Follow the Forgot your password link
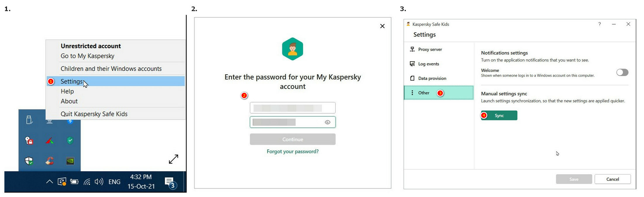The image size is (644, 197). coord(293,151)
